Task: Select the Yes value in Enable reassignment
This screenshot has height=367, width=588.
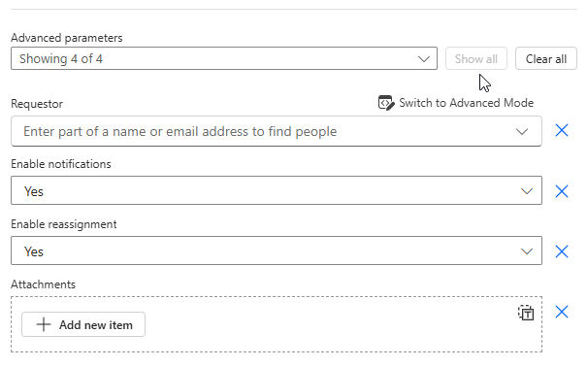Action: tap(34, 251)
